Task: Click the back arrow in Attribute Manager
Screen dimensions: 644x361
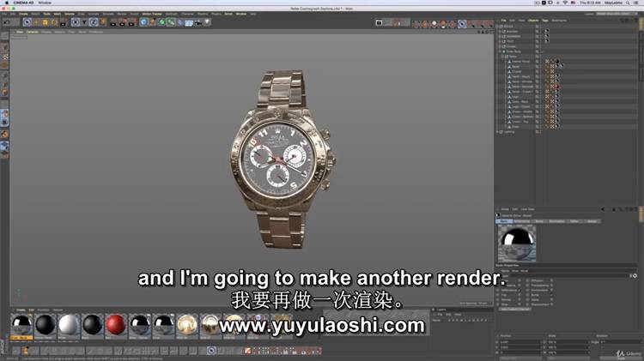Action: point(603,209)
